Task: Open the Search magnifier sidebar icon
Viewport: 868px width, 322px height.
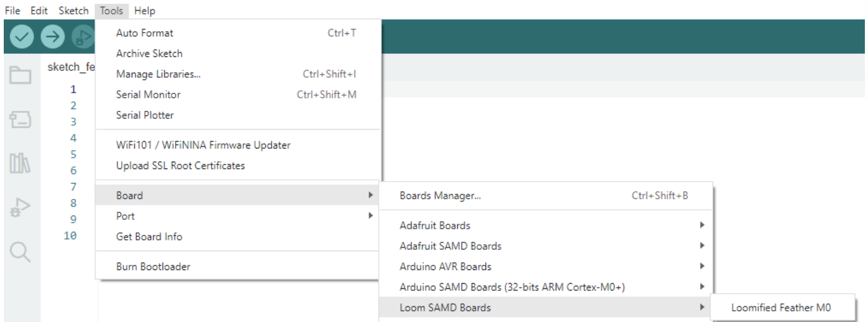Action: point(20,252)
